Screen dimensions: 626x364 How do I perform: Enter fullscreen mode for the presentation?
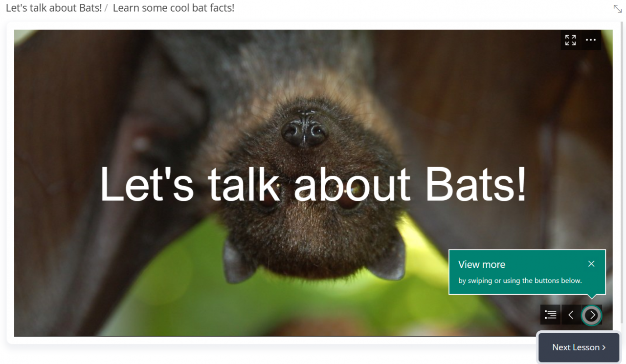coord(570,40)
